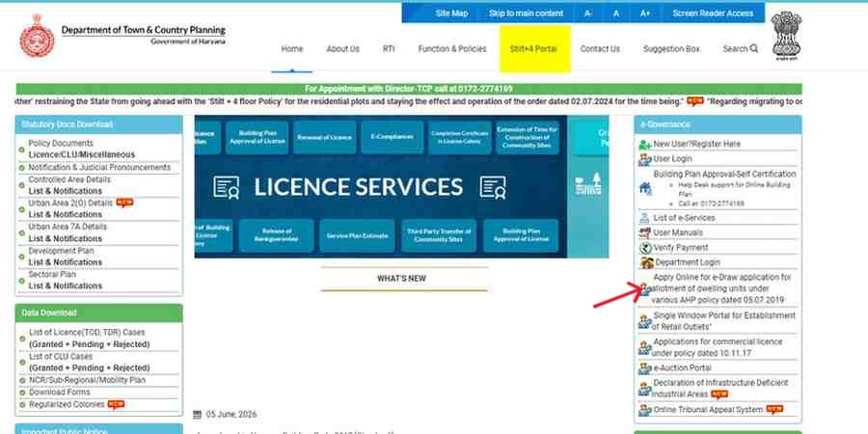Click the Site Map link
The image size is (868, 434).
[451, 14]
